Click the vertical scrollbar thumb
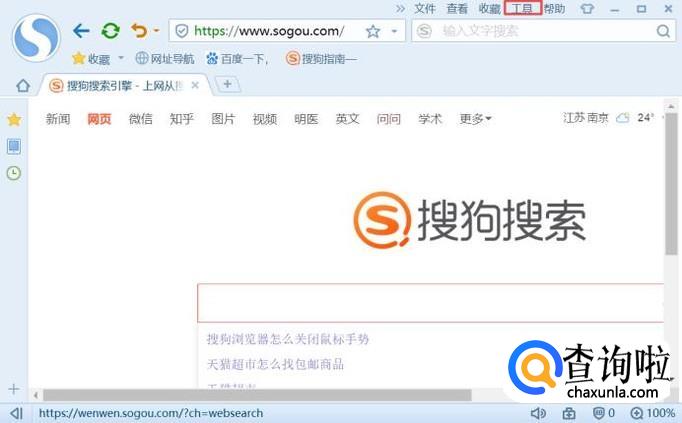682x423 pixels. [x=670, y=184]
